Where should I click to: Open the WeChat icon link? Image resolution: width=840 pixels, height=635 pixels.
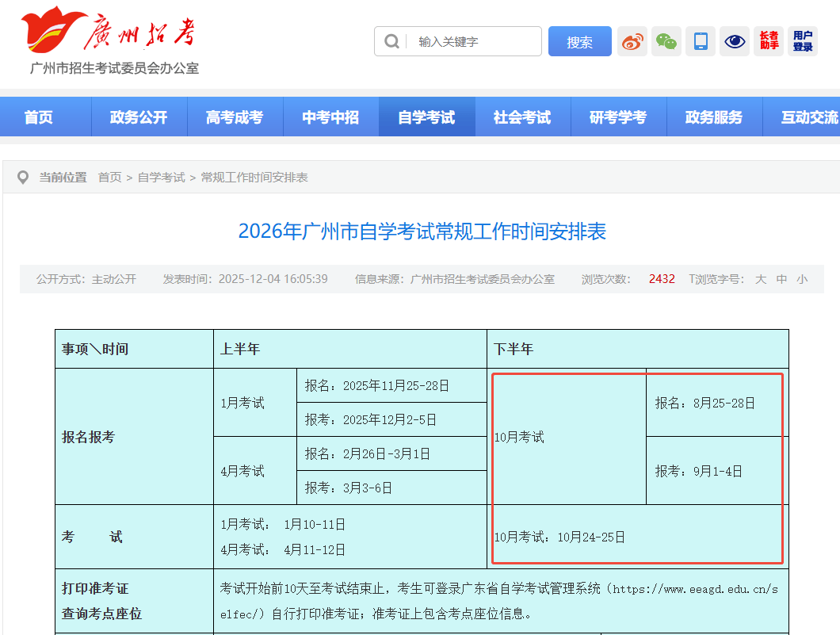[x=666, y=41]
